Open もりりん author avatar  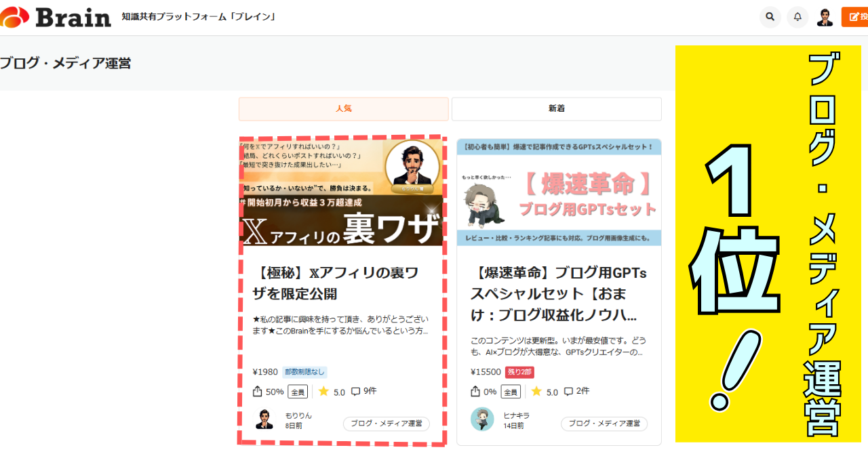coord(264,419)
